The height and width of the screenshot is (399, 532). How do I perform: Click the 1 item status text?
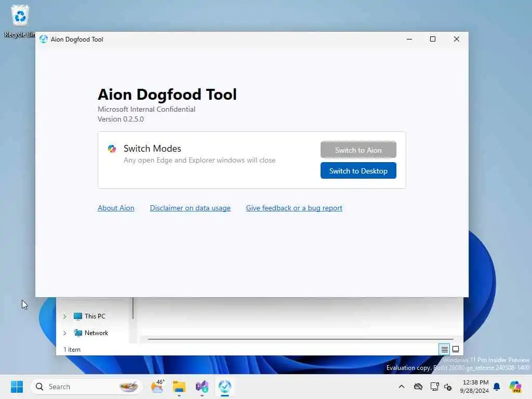72,350
